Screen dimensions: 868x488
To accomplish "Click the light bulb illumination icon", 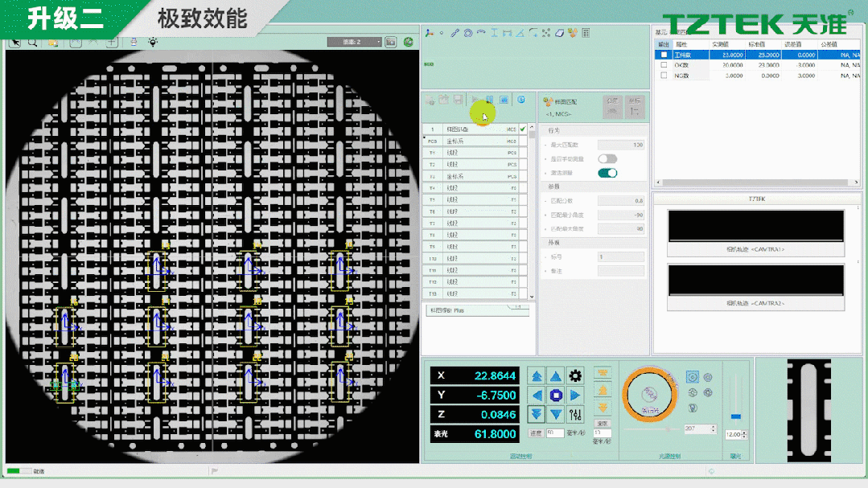I will coord(153,43).
